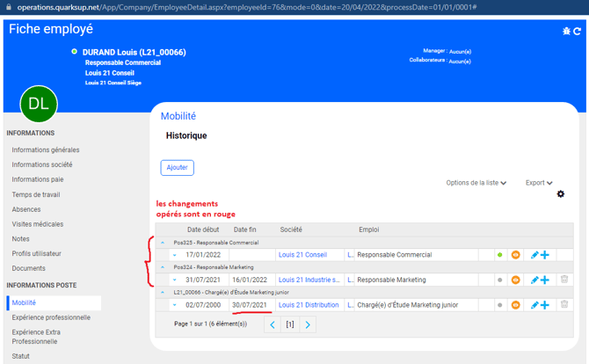This screenshot has width=589, height=364.
Task: Open Informations générales in sidebar
Action: [x=46, y=149]
